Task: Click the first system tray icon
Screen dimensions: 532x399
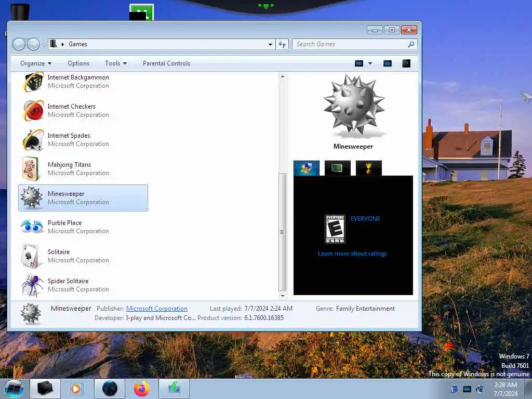Action: (454, 389)
